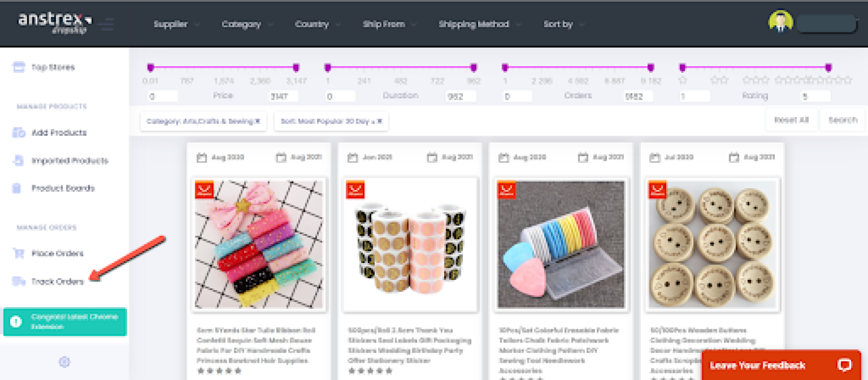
Task: Expand the Shipping Method dropdown
Action: 479,25
